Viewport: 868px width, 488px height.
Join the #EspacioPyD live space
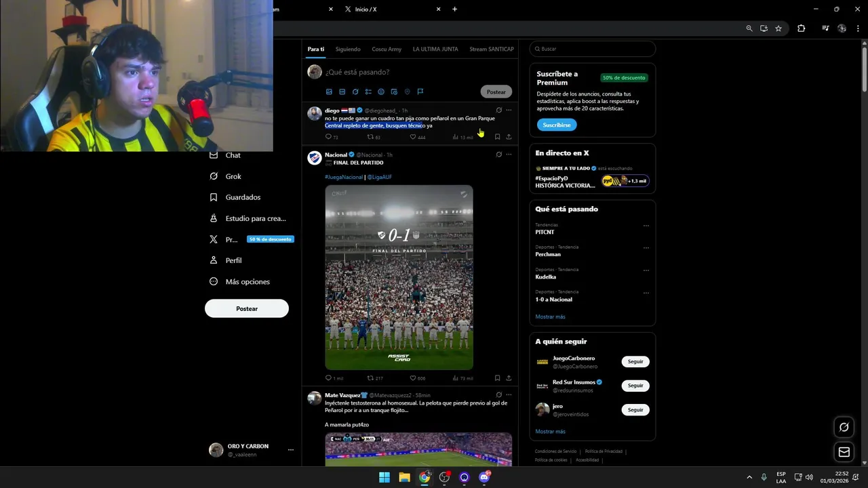592,177
